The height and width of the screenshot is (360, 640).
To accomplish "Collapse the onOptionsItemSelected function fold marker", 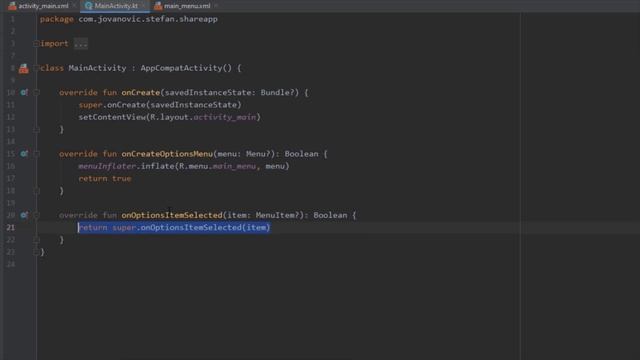I will click(x=36, y=215).
